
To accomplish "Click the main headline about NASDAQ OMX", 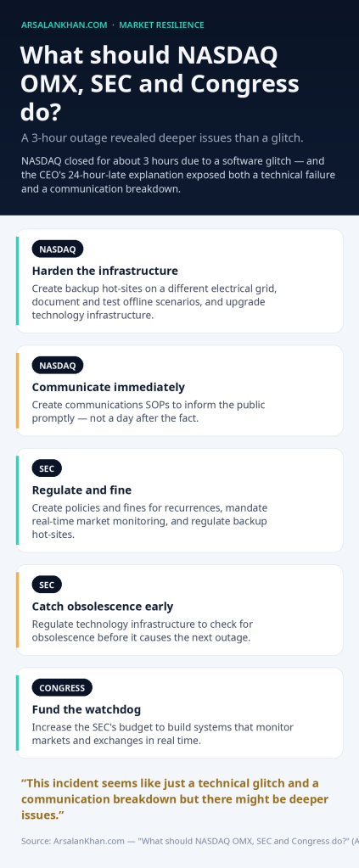I will point(160,84).
